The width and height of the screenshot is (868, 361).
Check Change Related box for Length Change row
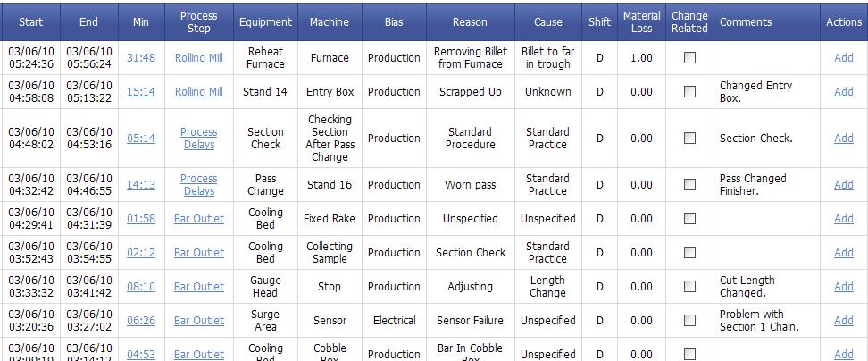click(689, 286)
